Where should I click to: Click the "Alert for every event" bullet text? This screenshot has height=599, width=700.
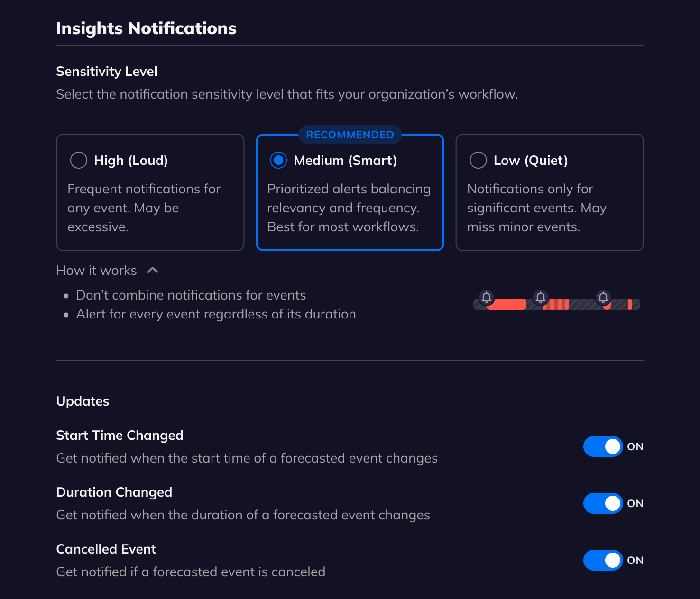pos(216,314)
